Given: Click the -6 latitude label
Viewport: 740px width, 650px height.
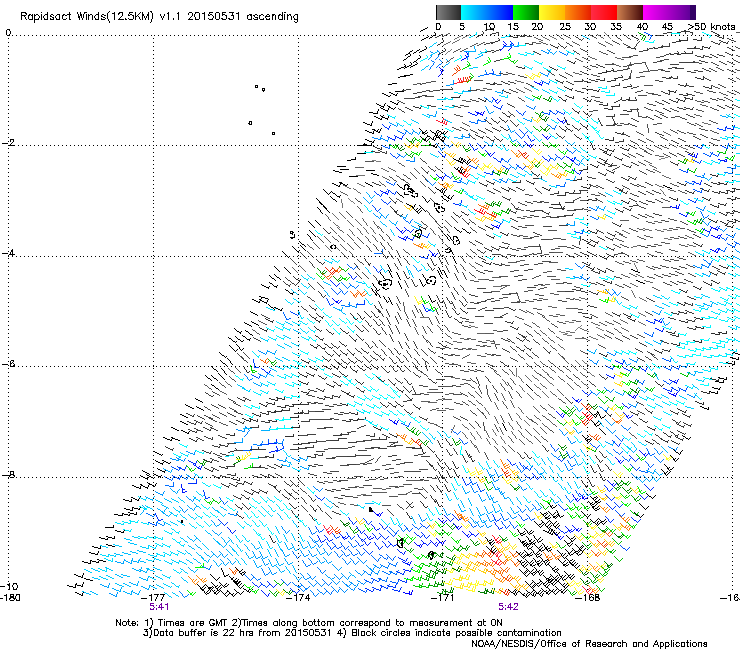Looking at the screenshot, I should 8,364.
